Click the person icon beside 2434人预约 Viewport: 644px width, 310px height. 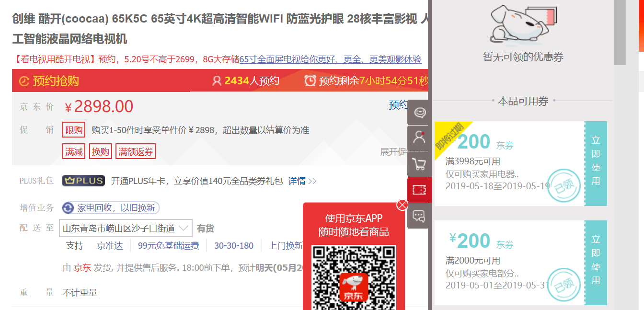pos(217,80)
